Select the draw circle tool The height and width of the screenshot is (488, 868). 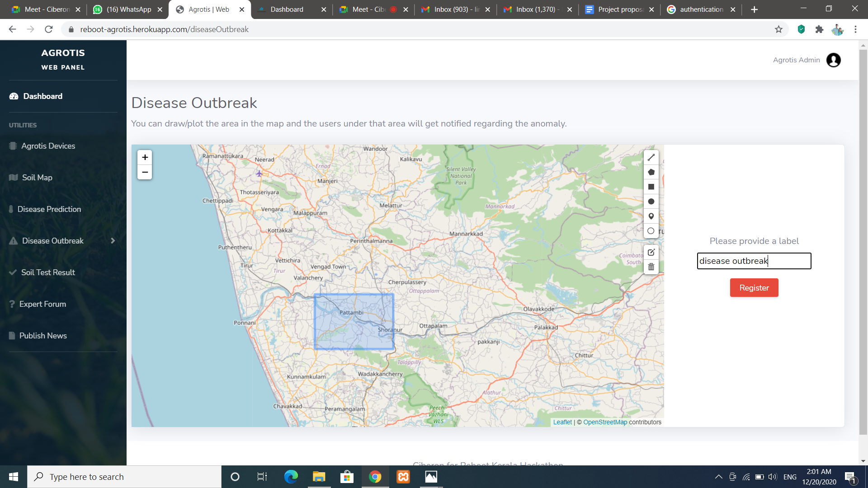tap(651, 202)
